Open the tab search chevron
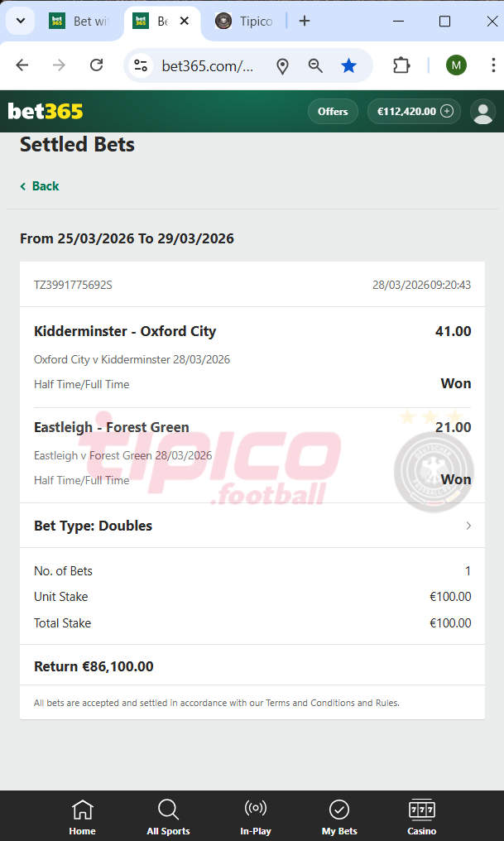This screenshot has width=504, height=841. (x=20, y=21)
